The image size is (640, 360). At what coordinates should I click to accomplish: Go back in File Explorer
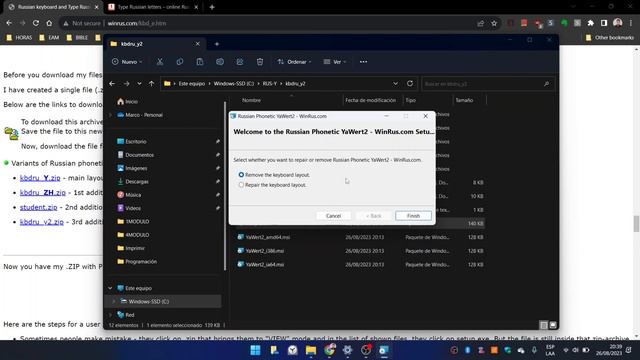[112, 83]
